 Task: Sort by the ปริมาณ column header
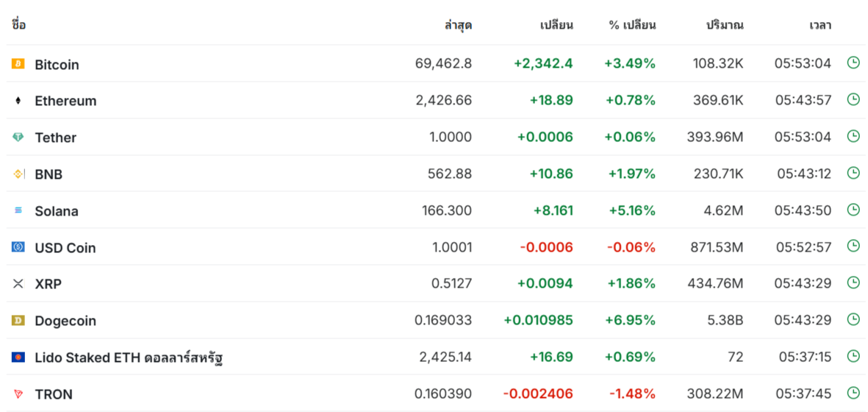pyautogui.click(x=725, y=25)
